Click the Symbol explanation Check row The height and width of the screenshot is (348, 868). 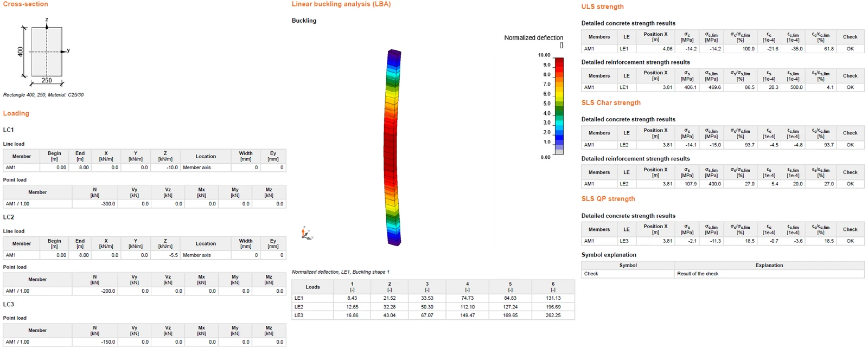[x=723, y=274]
